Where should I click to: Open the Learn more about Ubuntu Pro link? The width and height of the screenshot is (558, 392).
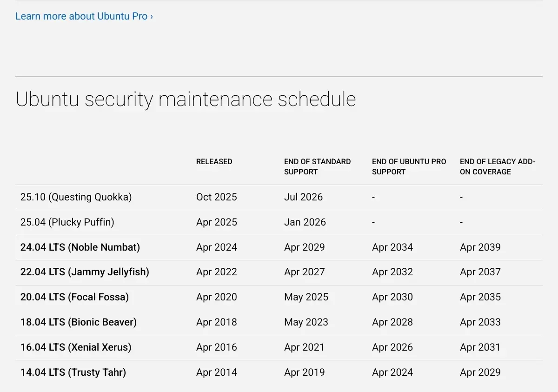click(x=84, y=16)
